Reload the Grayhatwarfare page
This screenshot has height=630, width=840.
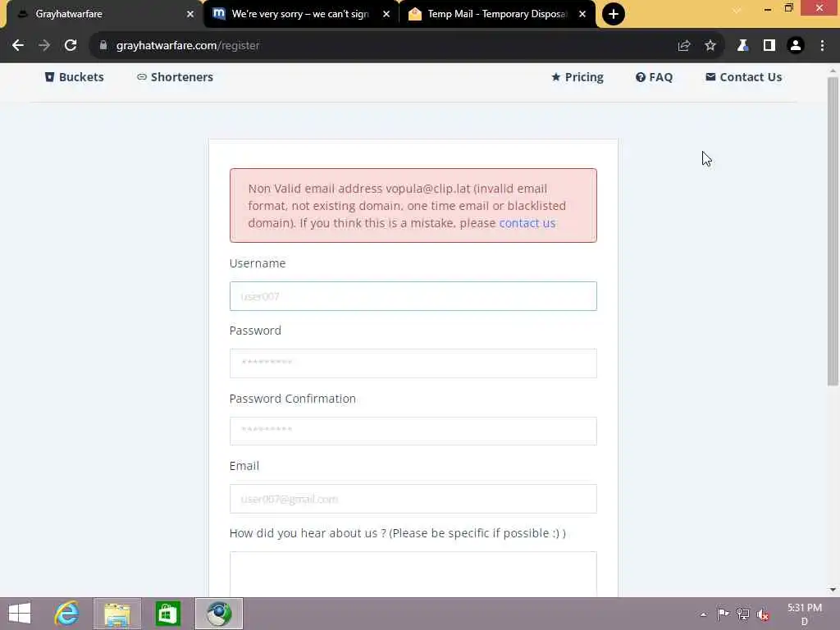point(71,46)
